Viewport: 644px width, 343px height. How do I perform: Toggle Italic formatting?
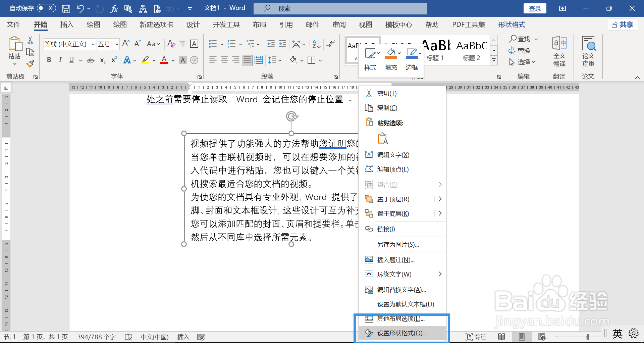click(x=60, y=60)
